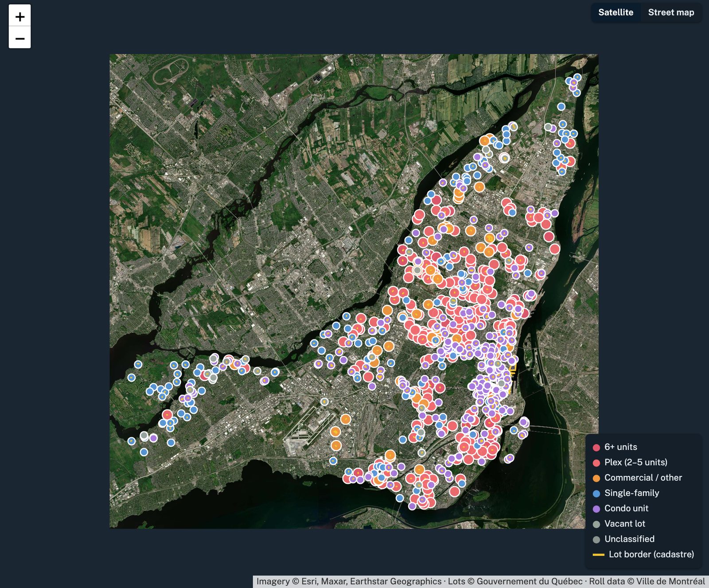Select the 'Unclassified' legend label
The height and width of the screenshot is (588, 709).
629,539
